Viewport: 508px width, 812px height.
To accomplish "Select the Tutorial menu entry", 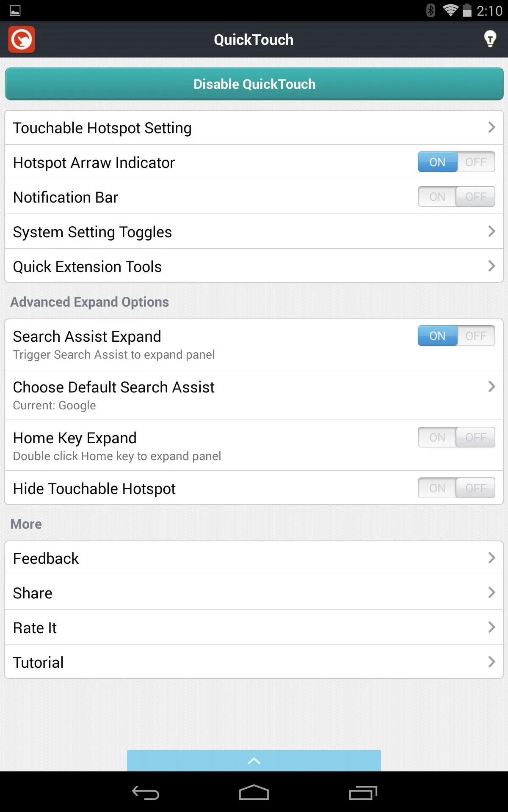I will point(254,662).
